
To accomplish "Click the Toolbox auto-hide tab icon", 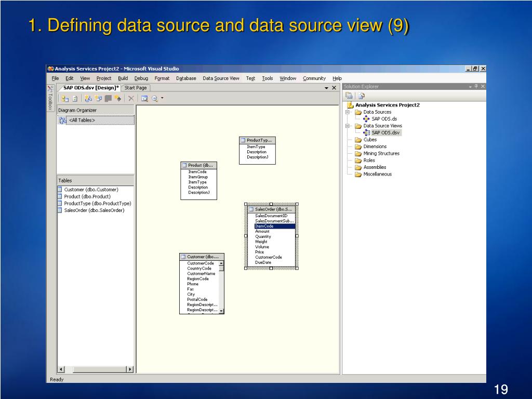I will [x=50, y=89].
